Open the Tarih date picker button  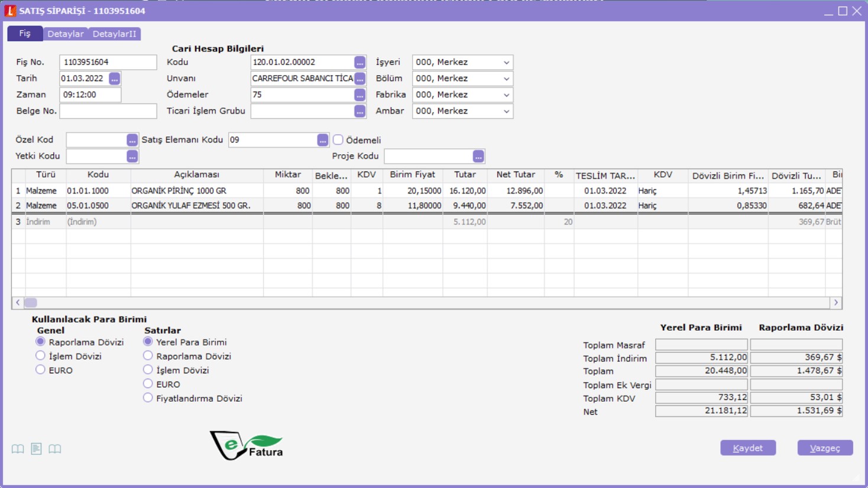click(115, 79)
